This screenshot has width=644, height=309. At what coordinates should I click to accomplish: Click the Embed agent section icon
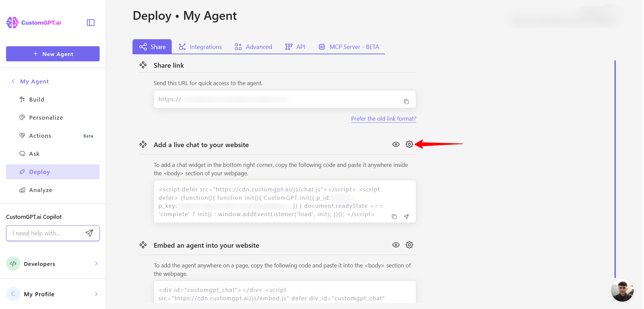point(143,245)
